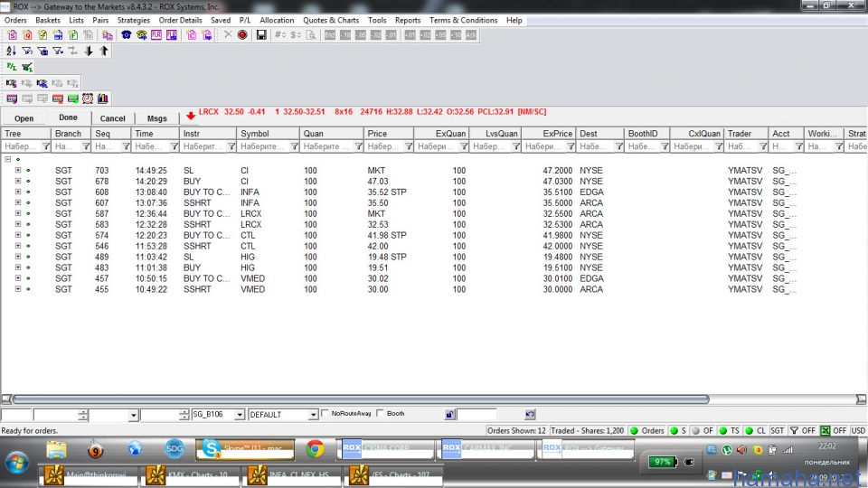The width and height of the screenshot is (868, 488).
Task: Click the -.10 price decrement button
Action: tap(345, 35)
